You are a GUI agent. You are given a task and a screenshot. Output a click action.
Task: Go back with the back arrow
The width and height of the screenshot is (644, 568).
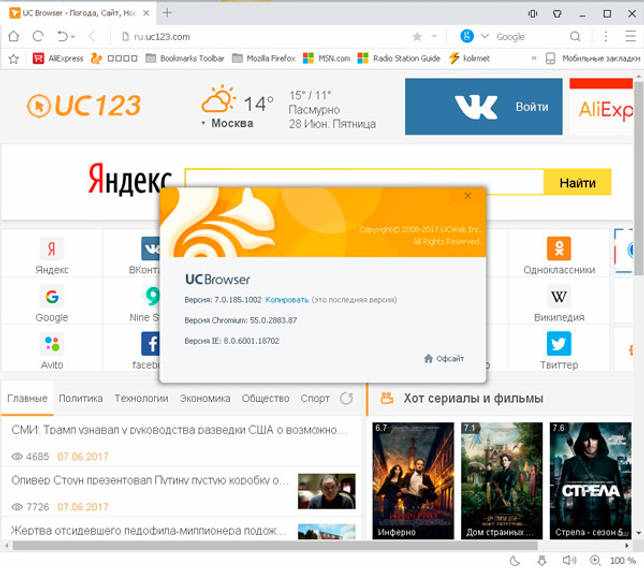click(x=92, y=37)
